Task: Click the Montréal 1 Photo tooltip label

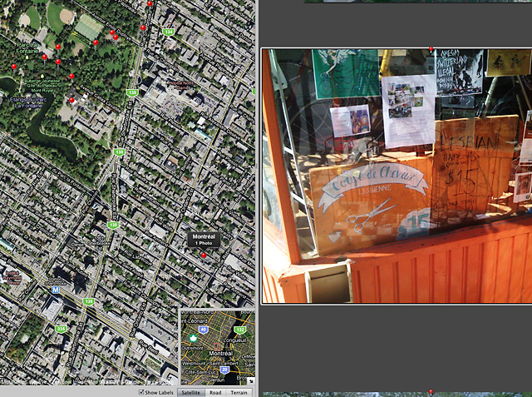Action: (204, 239)
